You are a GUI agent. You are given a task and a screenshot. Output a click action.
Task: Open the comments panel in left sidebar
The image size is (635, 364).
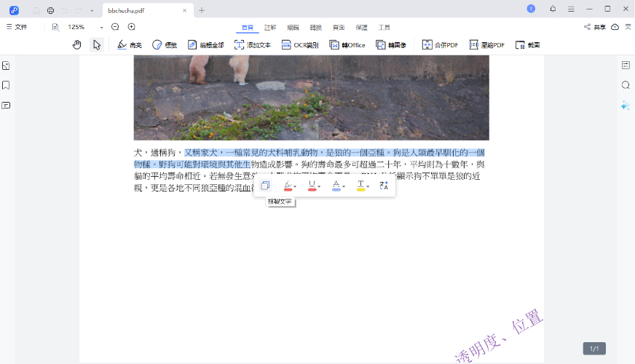coord(6,106)
